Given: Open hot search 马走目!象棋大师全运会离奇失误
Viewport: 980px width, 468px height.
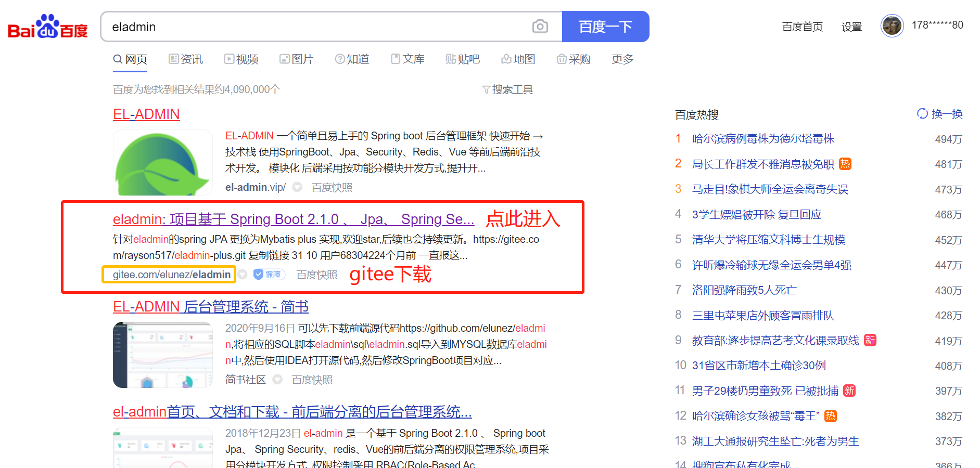Looking at the screenshot, I should (x=770, y=189).
